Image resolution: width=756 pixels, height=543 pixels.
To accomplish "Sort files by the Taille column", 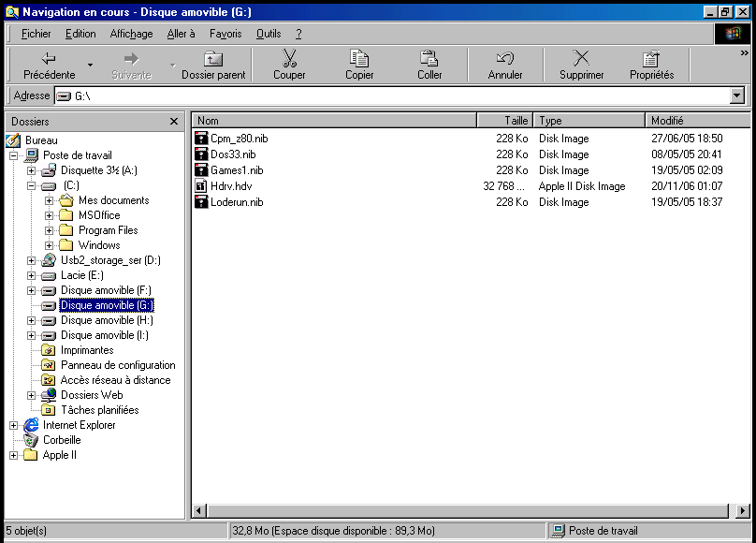I will [x=505, y=121].
